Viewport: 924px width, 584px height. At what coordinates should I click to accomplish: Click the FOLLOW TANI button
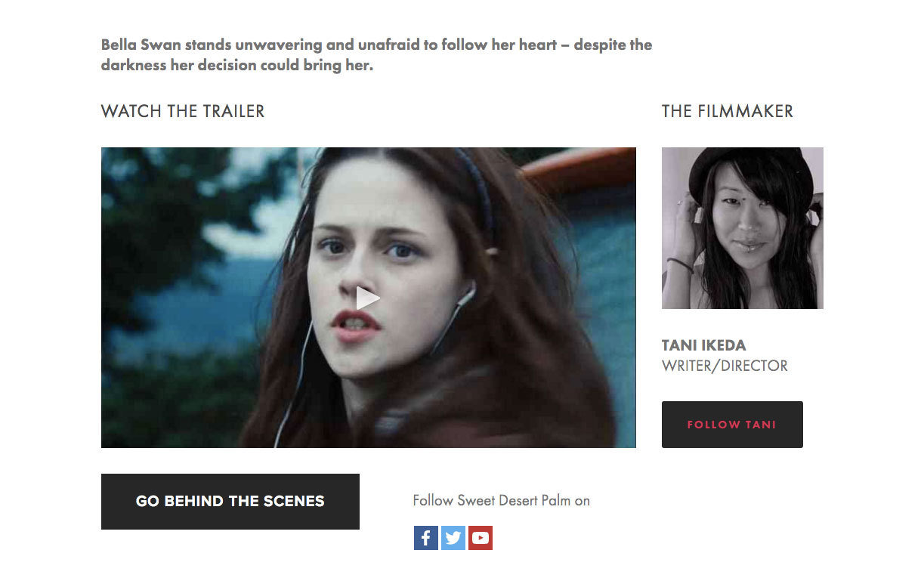(732, 425)
